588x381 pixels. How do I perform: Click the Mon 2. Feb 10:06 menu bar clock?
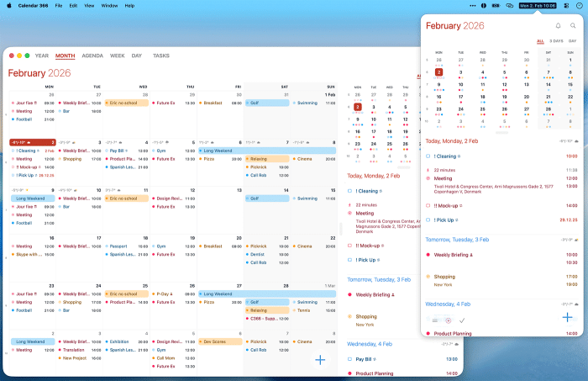pos(538,6)
